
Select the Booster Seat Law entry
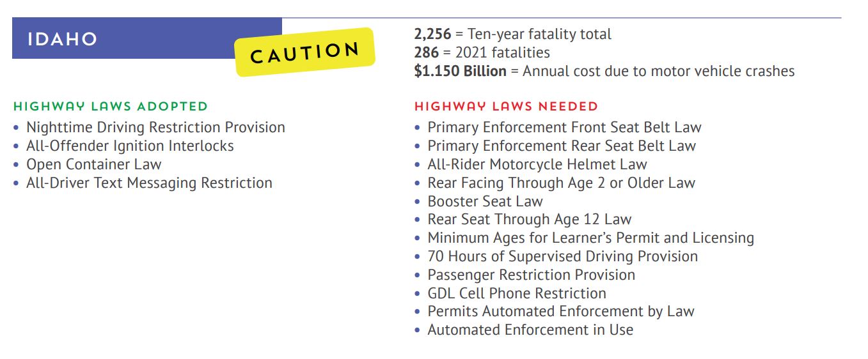pos(485,201)
